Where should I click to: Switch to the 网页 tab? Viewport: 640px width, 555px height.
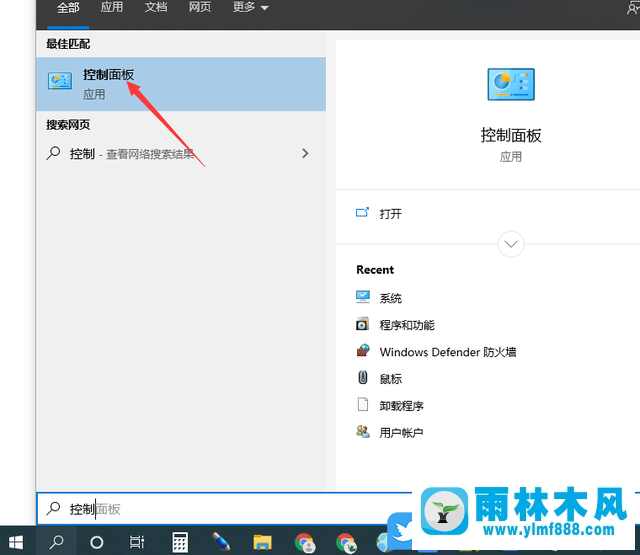(x=200, y=7)
